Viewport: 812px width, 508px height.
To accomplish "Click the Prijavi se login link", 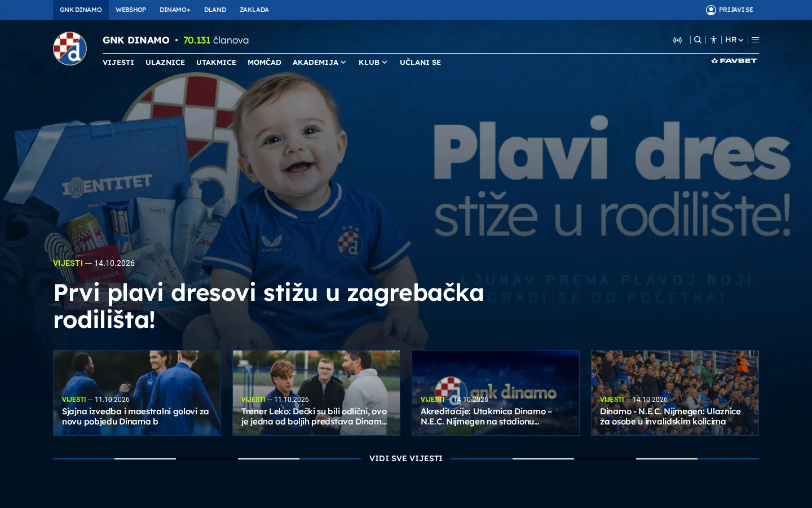I will click(x=736, y=10).
